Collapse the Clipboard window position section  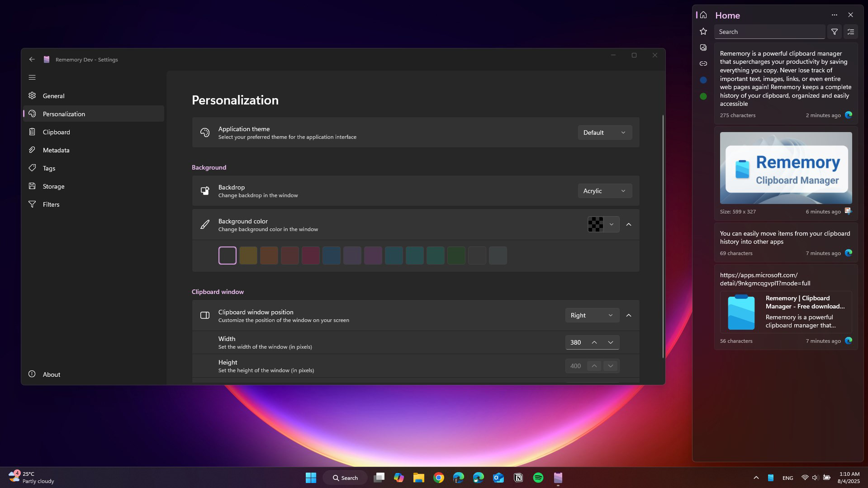point(629,315)
